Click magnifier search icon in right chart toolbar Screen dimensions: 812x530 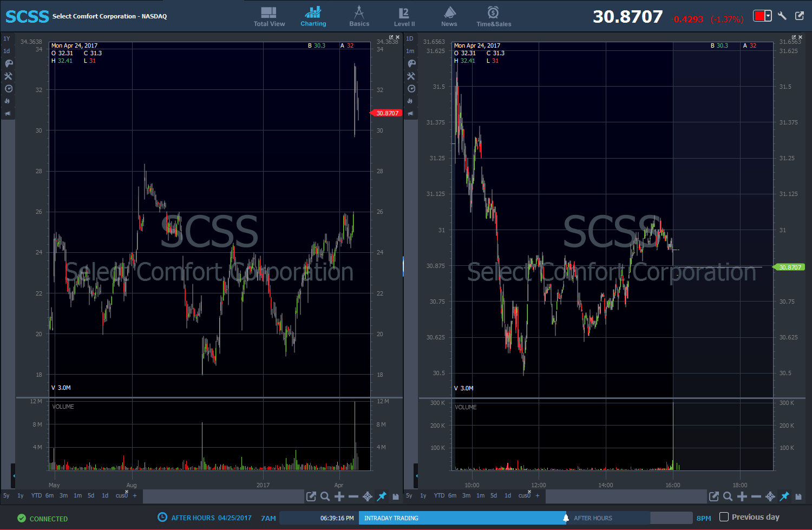pyautogui.click(x=728, y=496)
